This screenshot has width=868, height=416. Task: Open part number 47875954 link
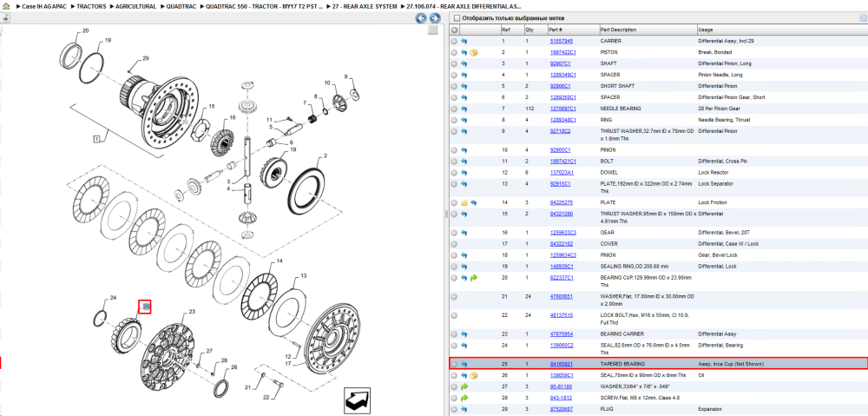562,334
